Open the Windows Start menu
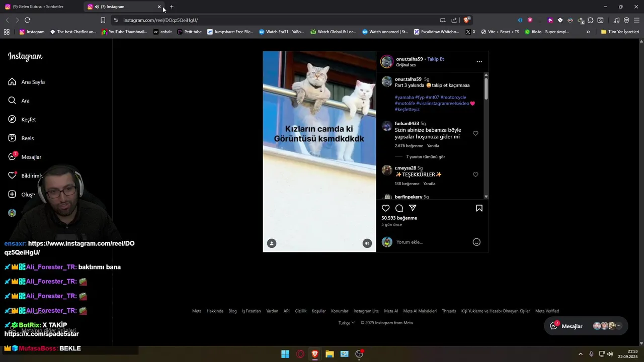Image resolution: width=644 pixels, height=362 pixels. [285, 354]
